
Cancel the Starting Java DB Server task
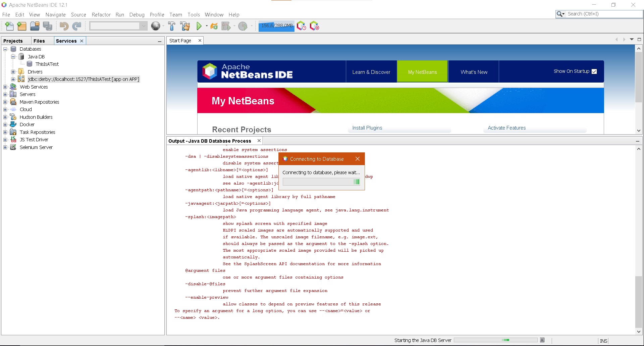pyautogui.click(x=542, y=340)
